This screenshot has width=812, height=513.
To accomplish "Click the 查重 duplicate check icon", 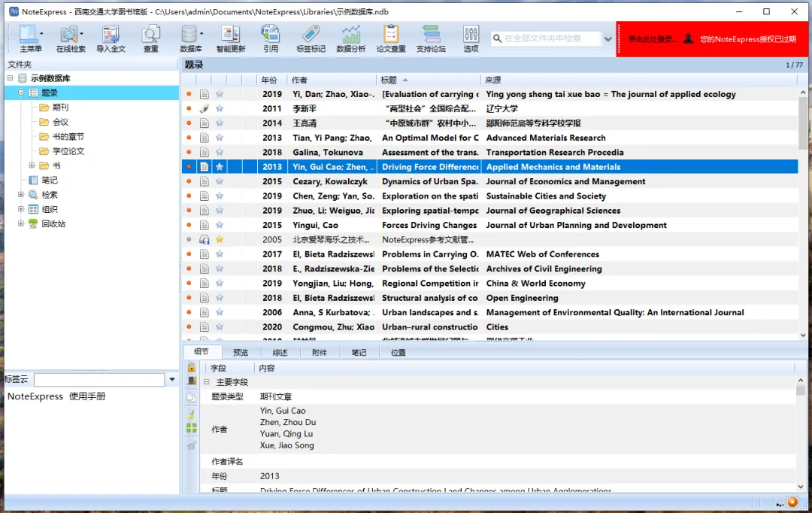I will [150, 38].
